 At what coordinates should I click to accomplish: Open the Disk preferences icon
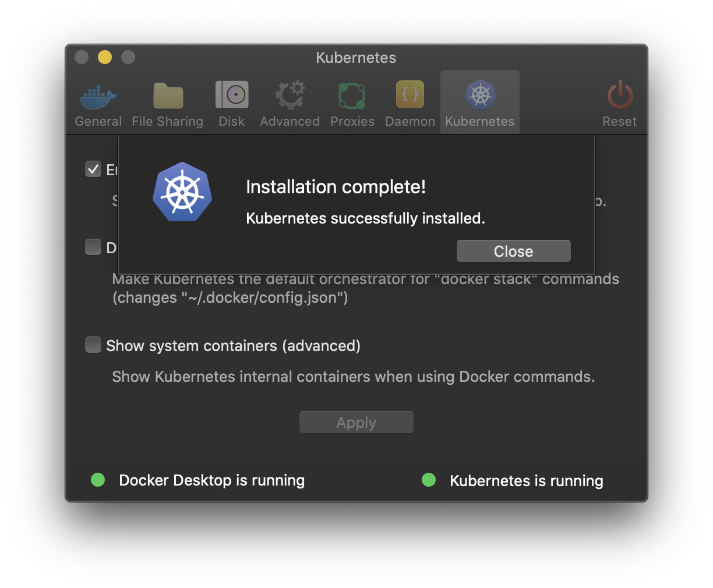click(232, 95)
